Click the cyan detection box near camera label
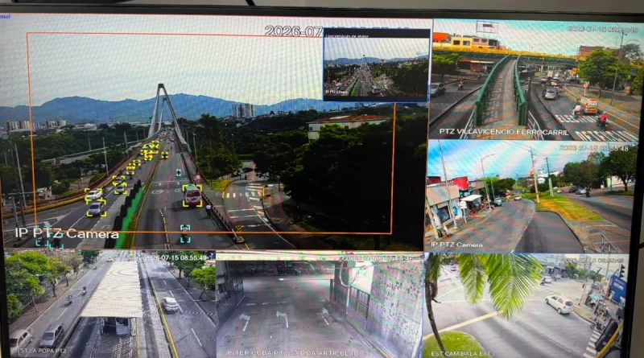 pyautogui.click(x=48, y=237)
